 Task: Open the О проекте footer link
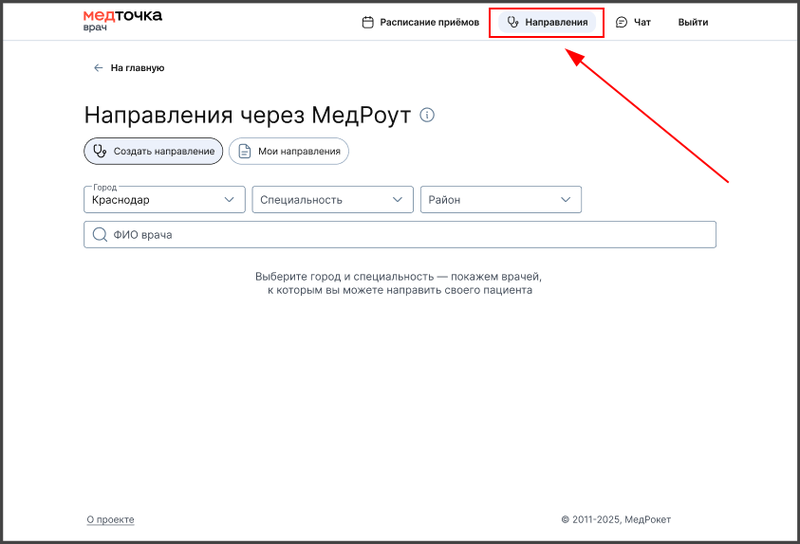(x=110, y=520)
